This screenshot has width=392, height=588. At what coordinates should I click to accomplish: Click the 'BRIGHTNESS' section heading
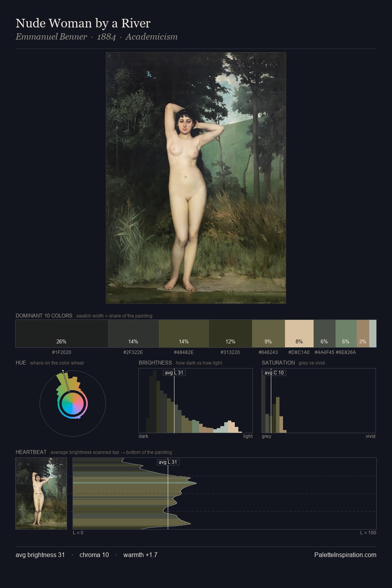pyautogui.click(x=155, y=363)
